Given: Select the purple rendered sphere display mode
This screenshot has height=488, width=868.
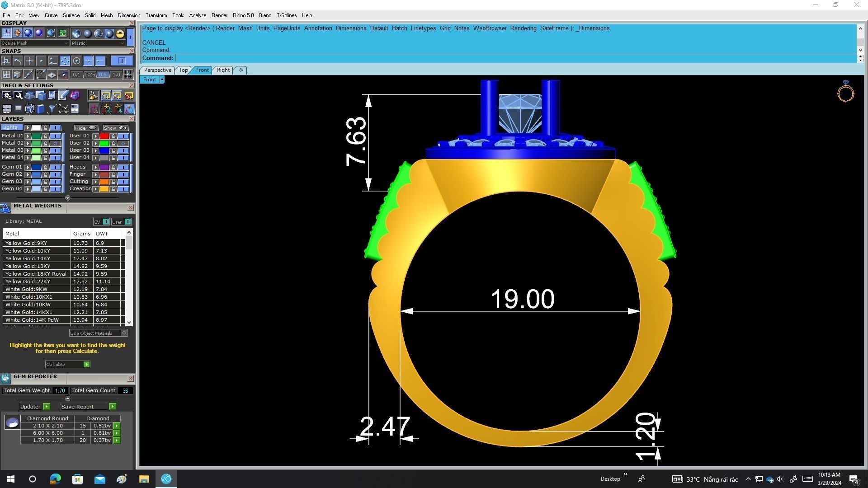Looking at the screenshot, I should 39,33.
